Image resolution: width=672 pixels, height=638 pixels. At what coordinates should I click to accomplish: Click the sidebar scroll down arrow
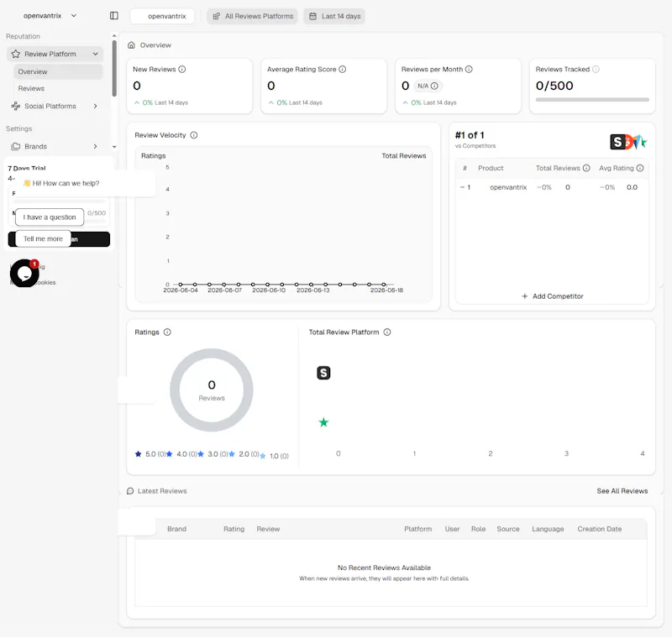(x=114, y=147)
